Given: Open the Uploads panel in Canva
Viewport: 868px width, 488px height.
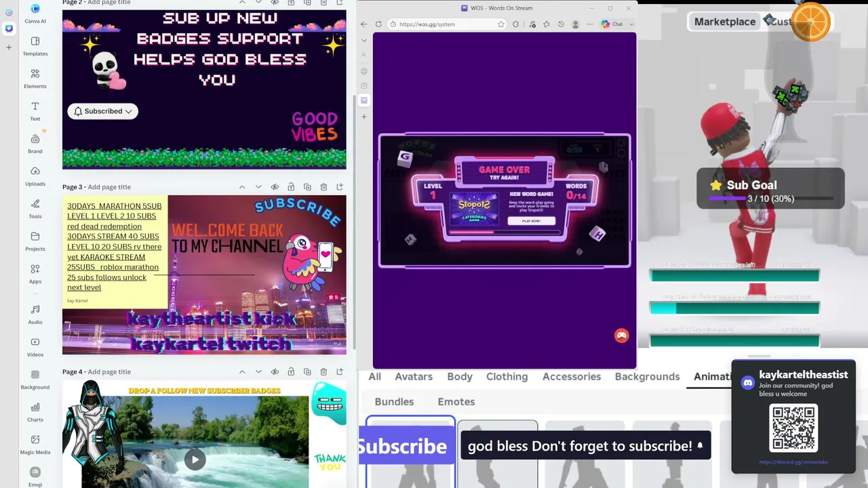Looking at the screenshot, I should click(35, 176).
